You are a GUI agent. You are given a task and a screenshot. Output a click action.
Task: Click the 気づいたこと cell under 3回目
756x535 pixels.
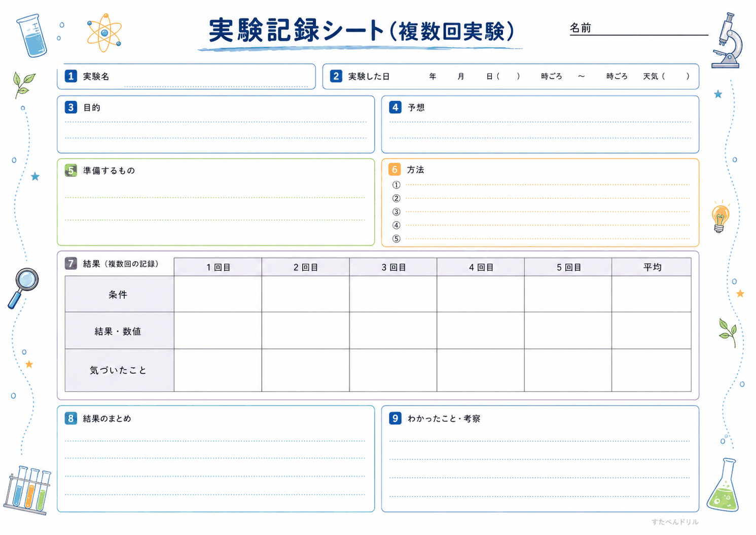[x=393, y=370]
